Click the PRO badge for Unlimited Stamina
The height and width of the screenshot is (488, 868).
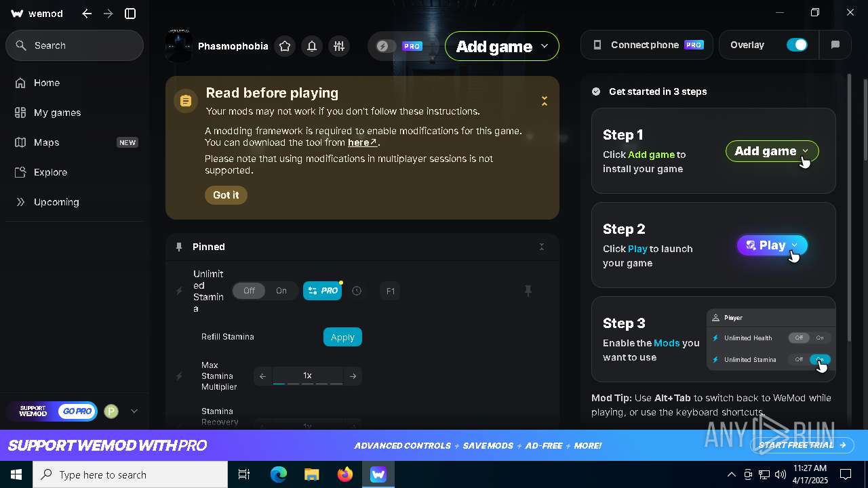pyautogui.click(x=322, y=291)
